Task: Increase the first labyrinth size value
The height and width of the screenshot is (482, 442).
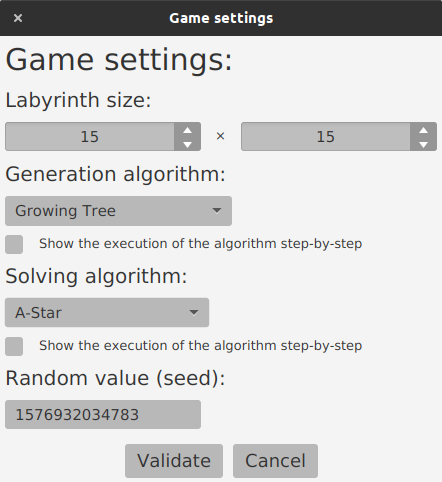Action: point(187,130)
